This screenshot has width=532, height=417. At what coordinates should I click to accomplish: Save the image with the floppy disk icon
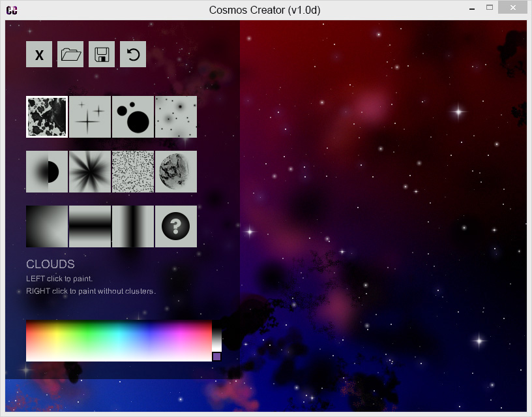102,55
